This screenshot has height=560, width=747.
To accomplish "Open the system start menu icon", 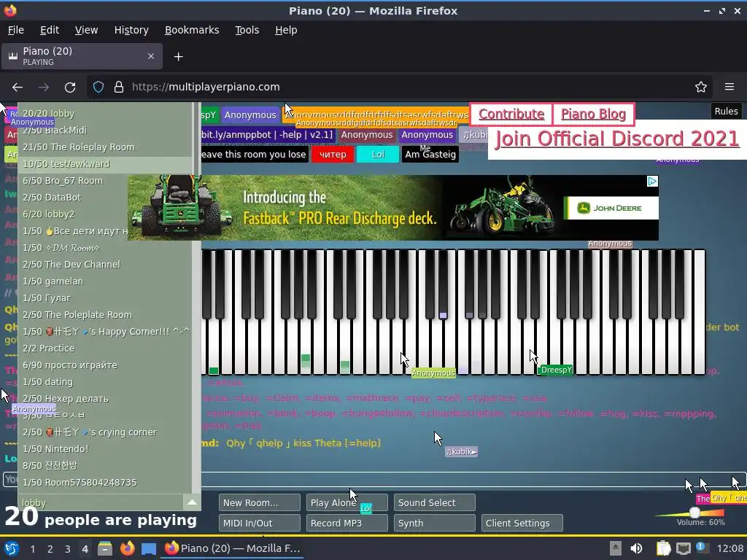I will (x=12, y=548).
